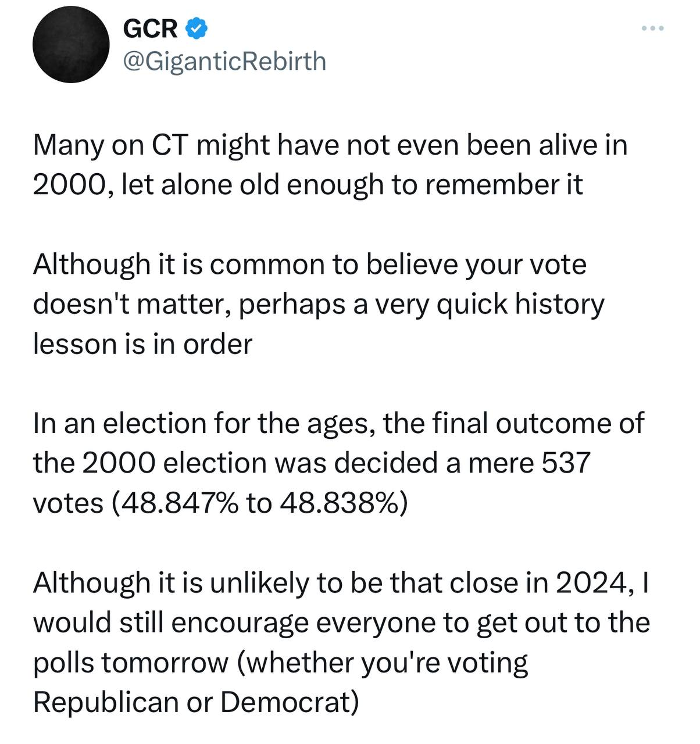Open the three-dot more options menu

652,28
